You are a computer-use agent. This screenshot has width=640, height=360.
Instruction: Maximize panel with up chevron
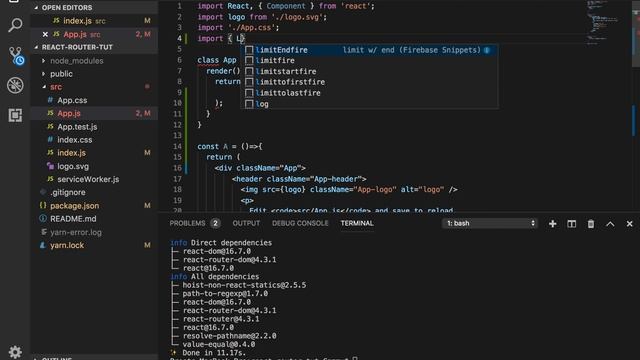click(610, 224)
